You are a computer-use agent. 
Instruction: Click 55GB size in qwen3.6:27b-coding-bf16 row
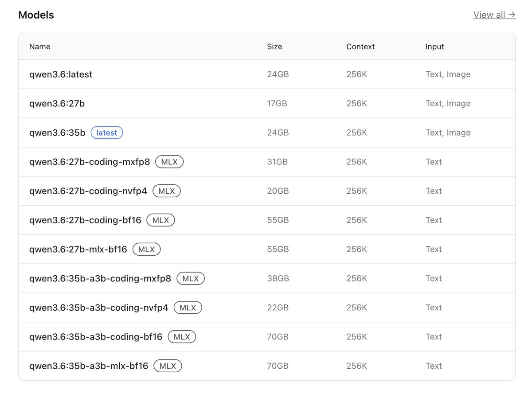pos(278,220)
